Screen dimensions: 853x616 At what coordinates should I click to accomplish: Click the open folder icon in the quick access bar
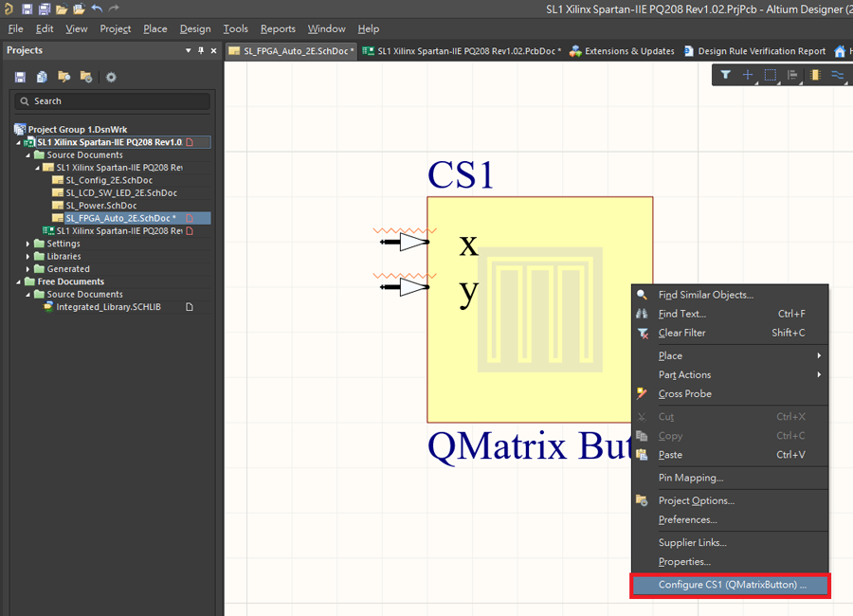(62, 9)
